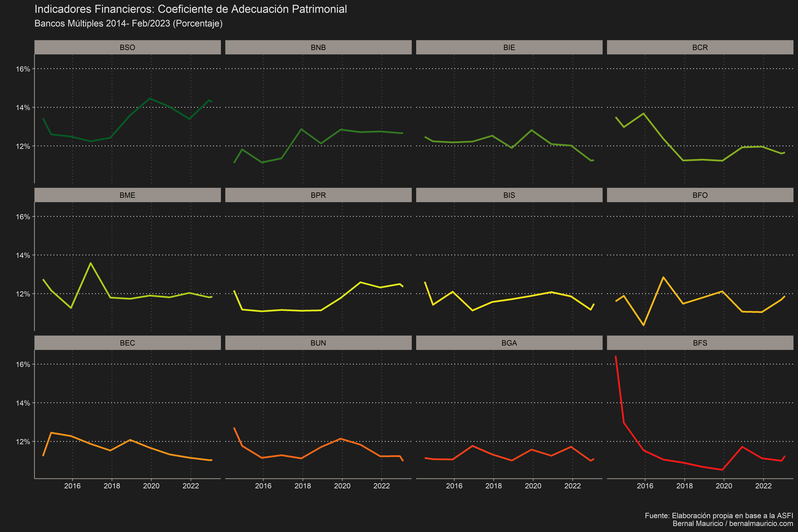Screen dimensions: 798x532
Task: Click the 14% label in the bottom row
Action: click(x=23, y=403)
